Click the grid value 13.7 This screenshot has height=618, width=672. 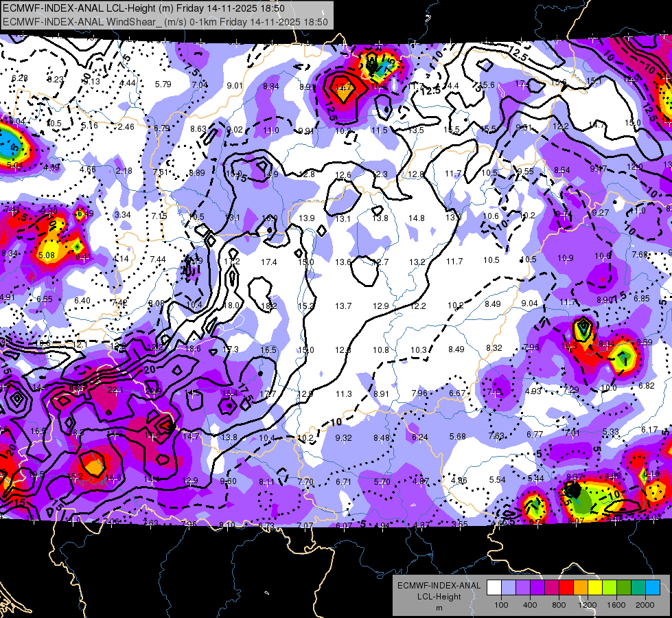343,306
